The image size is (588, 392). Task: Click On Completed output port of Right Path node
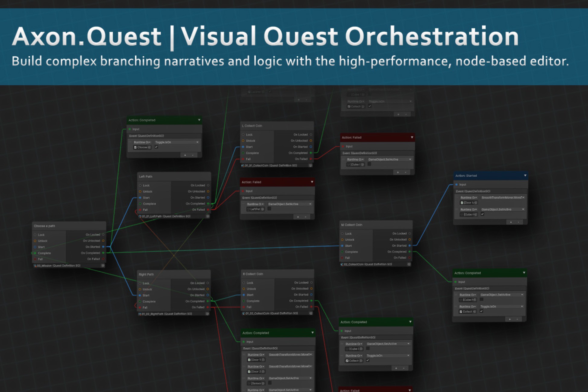pos(208,301)
